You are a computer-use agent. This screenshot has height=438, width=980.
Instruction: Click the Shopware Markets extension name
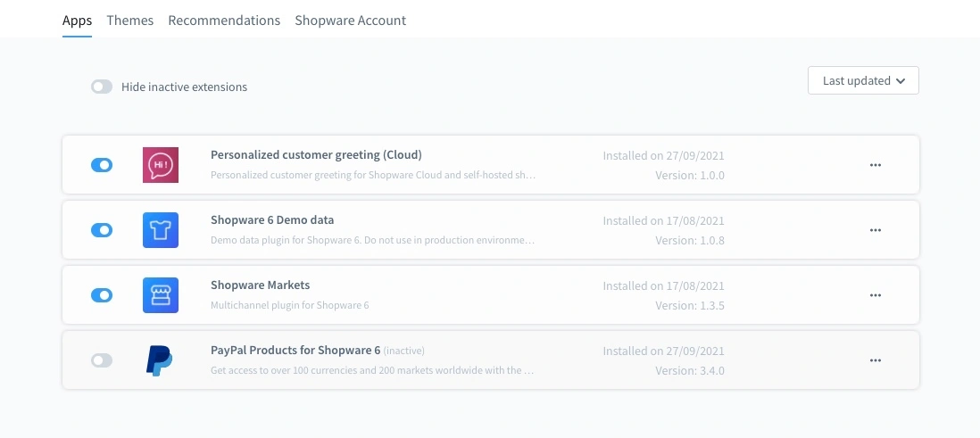260,285
